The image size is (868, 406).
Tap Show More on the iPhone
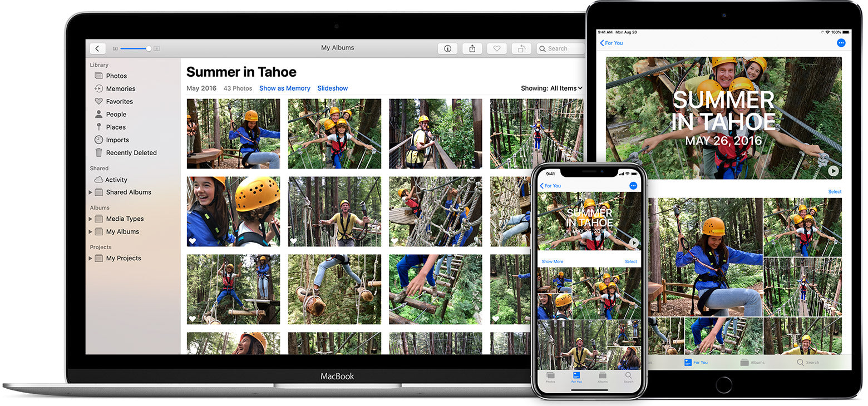click(553, 261)
